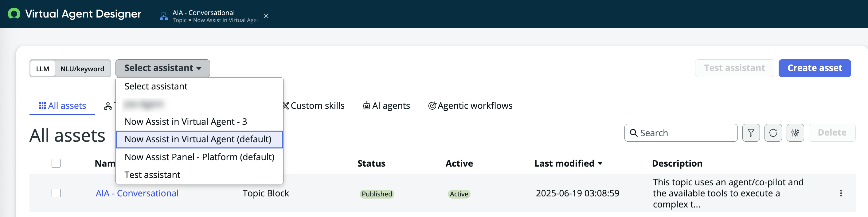
Task: Click the Delete button
Action: pos(832,133)
